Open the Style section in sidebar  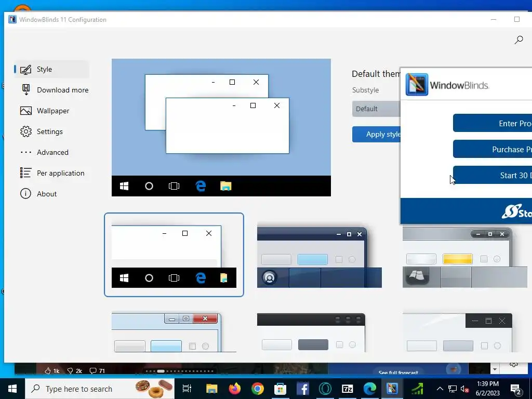tap(51, 69)
